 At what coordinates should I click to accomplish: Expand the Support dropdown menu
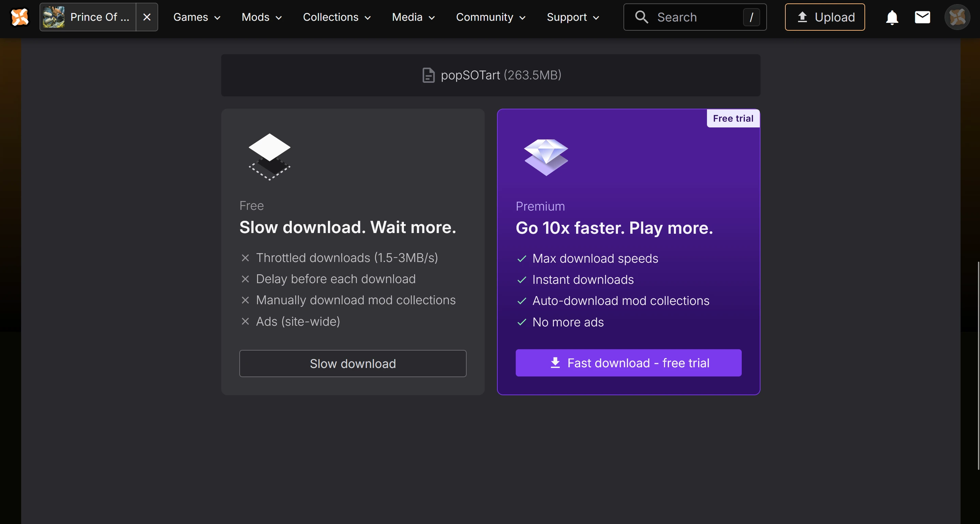(x=573, y=17)
